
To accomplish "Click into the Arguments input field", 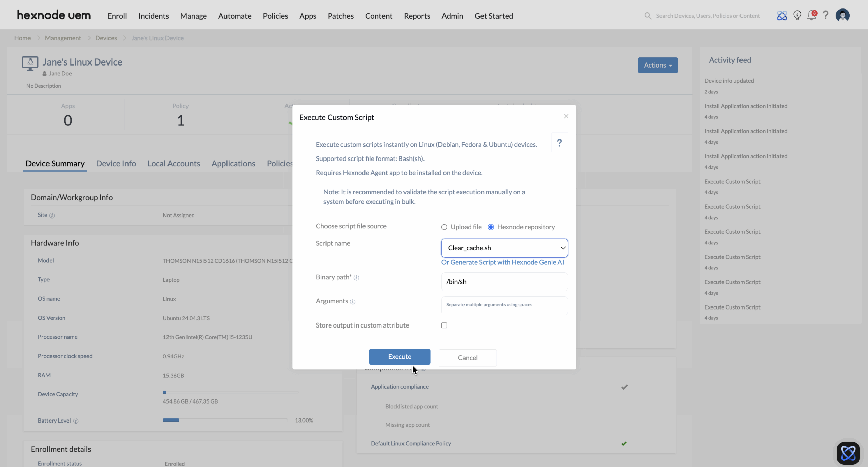I will pos(504,305).
